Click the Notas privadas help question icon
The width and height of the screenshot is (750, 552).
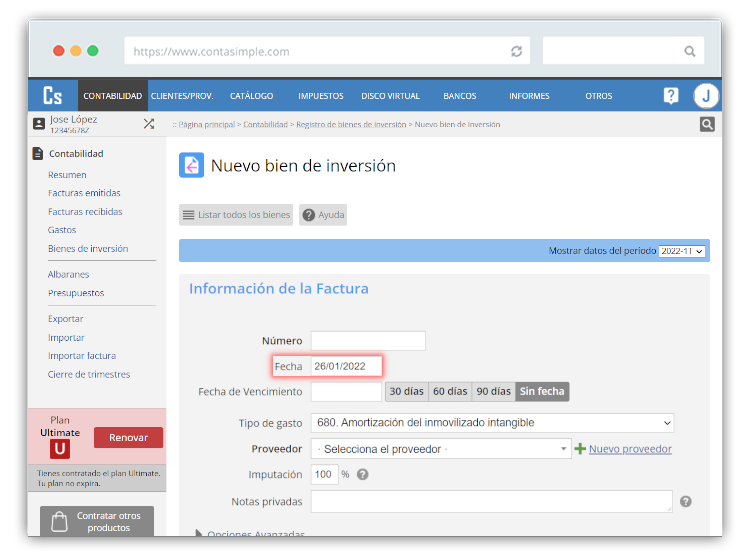click(x=685, y=501)
